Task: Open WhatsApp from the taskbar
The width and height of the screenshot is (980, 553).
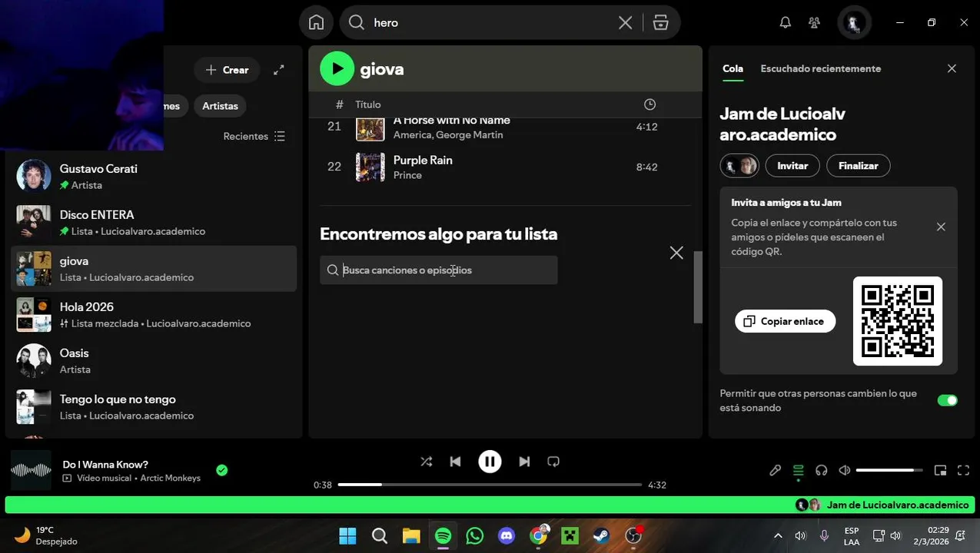Action: 475,535
